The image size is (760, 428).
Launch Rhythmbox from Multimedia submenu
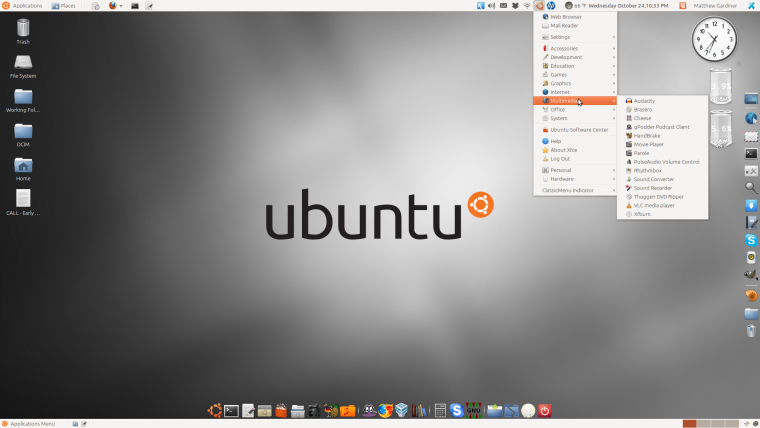(x=663, y=171)
